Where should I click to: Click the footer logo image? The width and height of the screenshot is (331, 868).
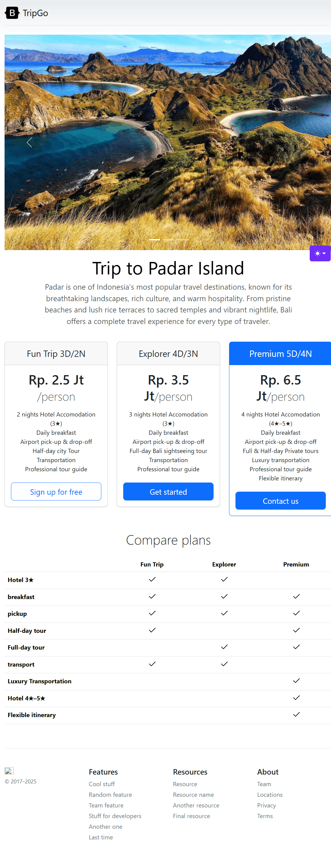(x=9, y=771)
